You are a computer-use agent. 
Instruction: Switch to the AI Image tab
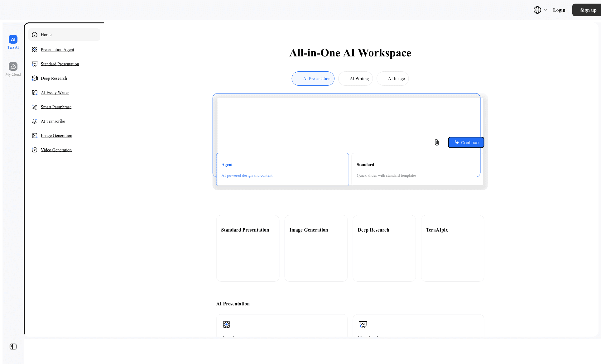coord(392,79)
